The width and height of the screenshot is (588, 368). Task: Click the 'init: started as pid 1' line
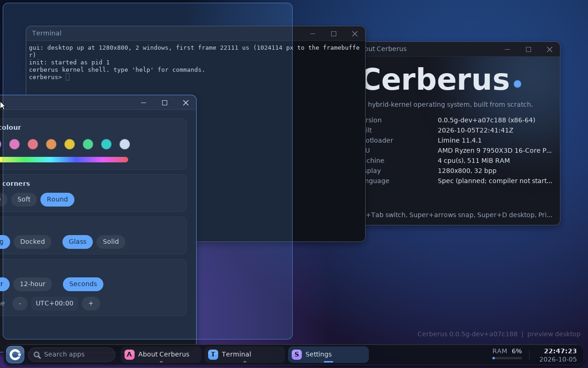(x=69, y=62)
